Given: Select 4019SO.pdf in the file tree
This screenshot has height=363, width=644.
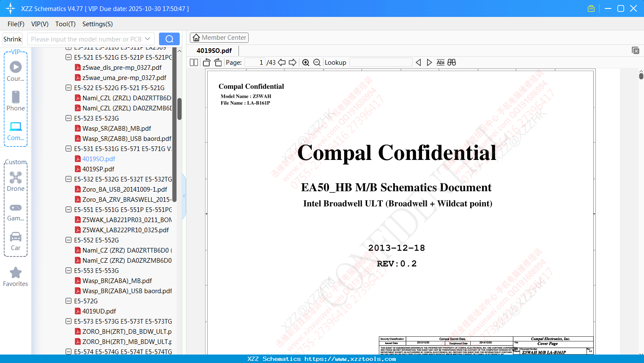Looking at the screenshot, I should click(x=99, y=159).
